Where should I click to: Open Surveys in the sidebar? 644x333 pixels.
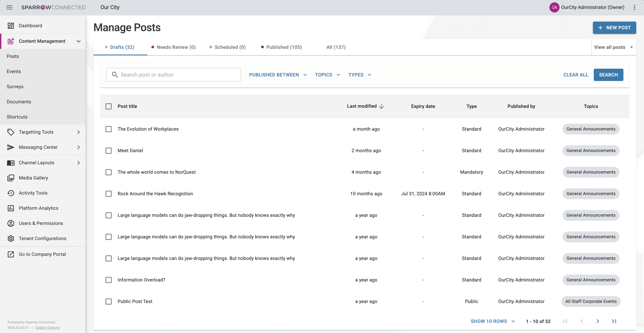point(15,87)
